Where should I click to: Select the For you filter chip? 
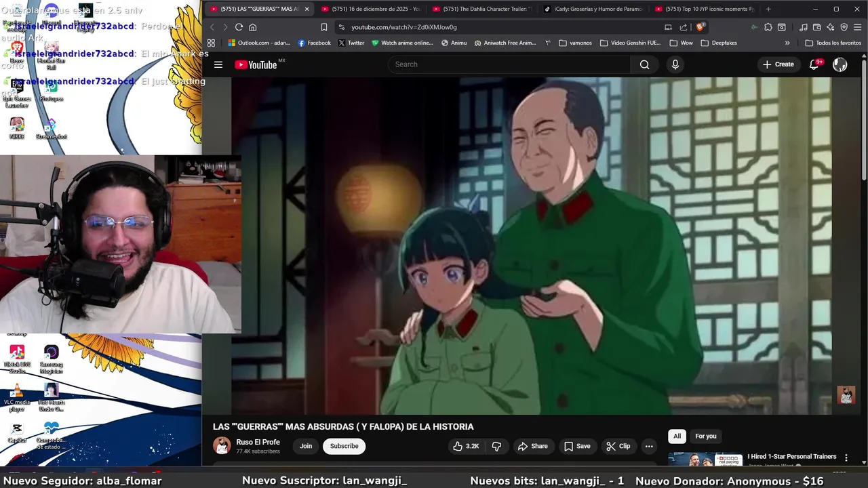click(705, 436)
